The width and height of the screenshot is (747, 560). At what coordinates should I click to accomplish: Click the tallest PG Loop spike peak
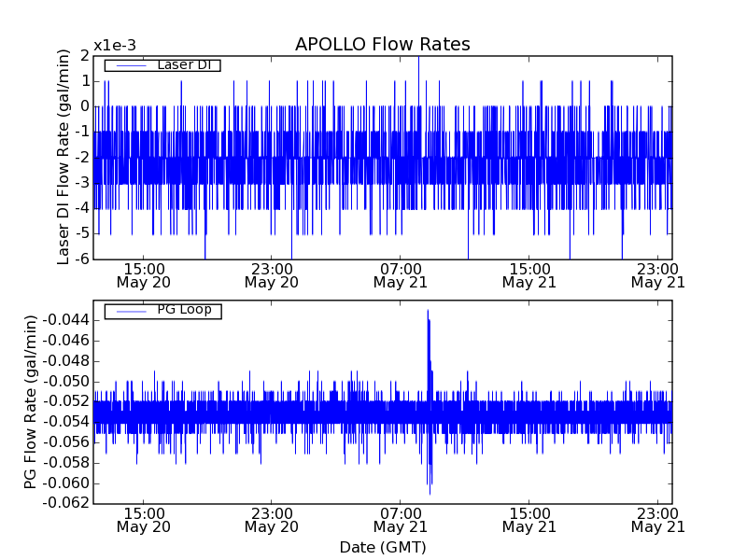(x=428, y=311)
